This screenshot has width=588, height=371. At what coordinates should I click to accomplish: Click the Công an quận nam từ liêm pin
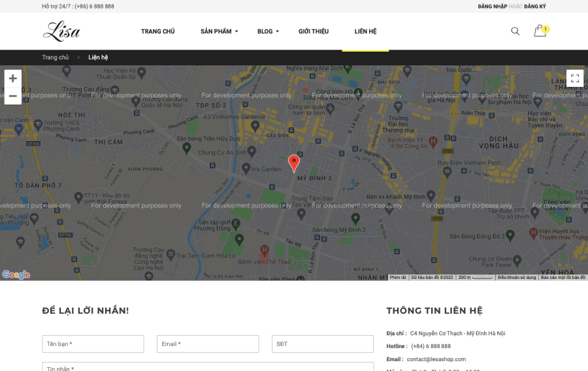330,108
